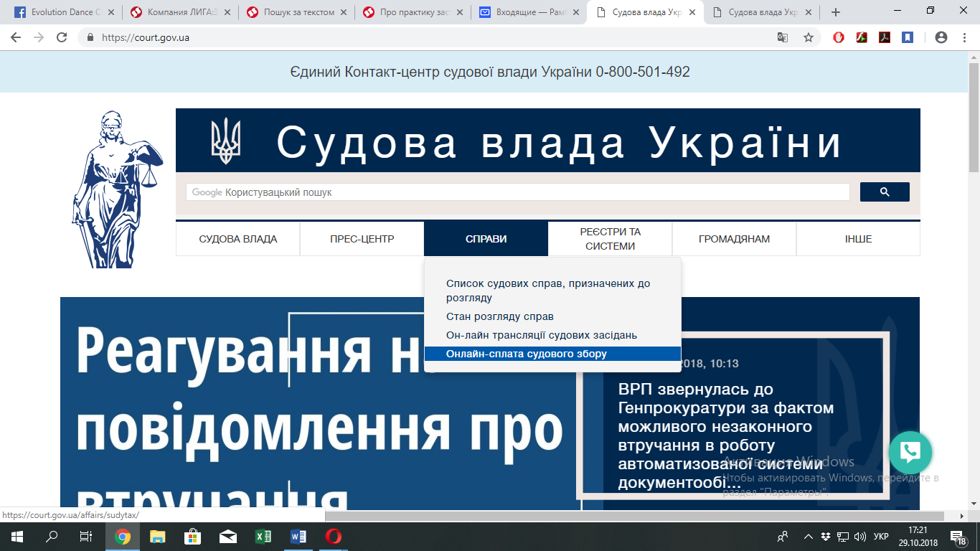The image size is (980, 551).
Task: Launch Excel from the Windows taskbar
Action: click(x=263, y=537)
